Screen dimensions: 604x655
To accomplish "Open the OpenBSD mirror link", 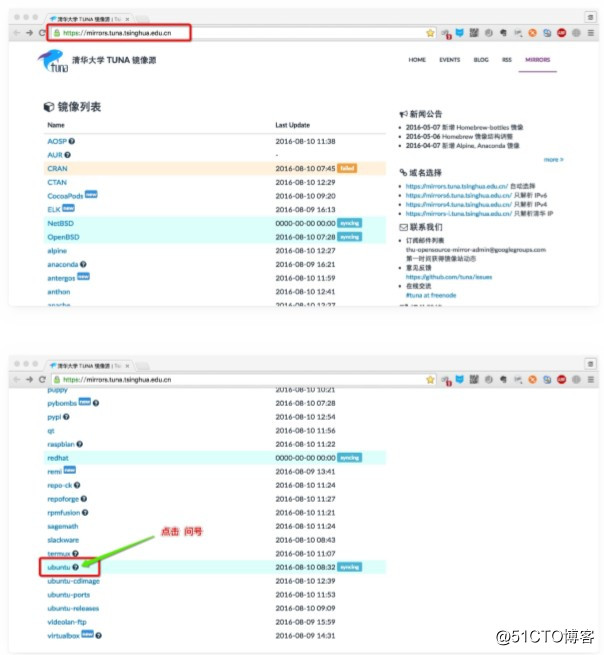I will point(63,237).
